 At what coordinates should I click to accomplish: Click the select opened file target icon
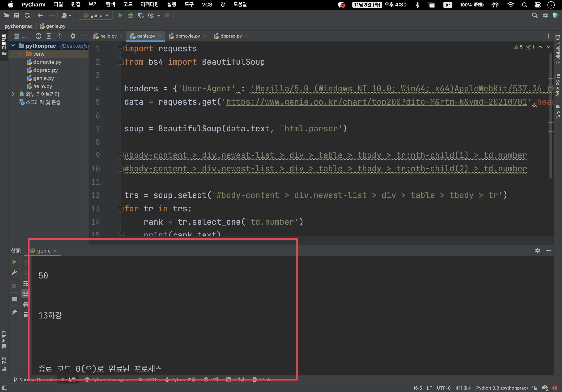[x=38, y=36]
